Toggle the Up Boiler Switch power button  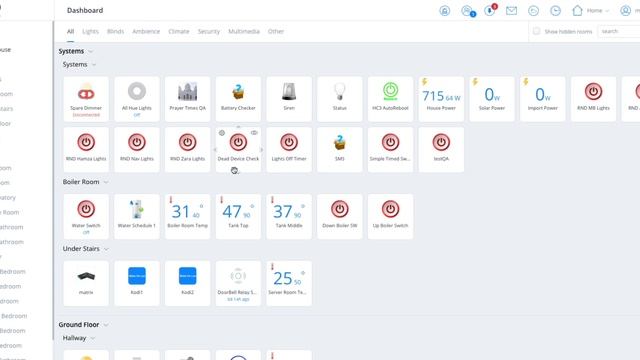[x=390, y=209]
